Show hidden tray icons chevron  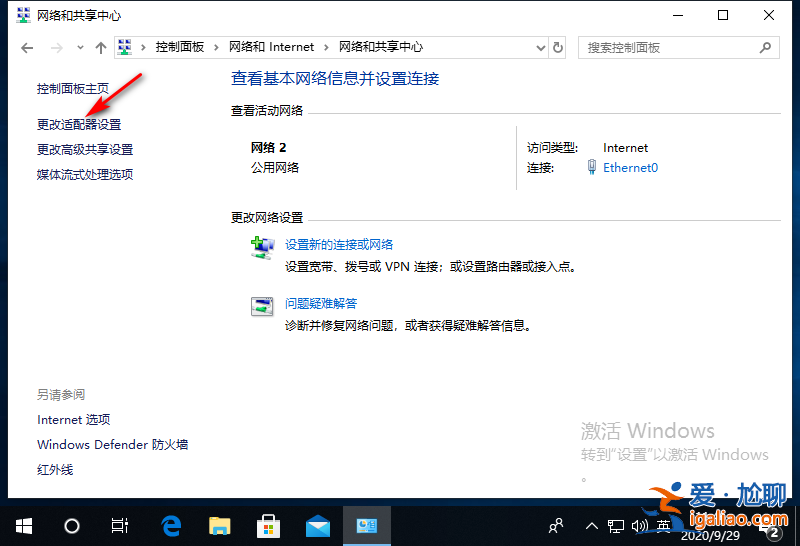592,526
